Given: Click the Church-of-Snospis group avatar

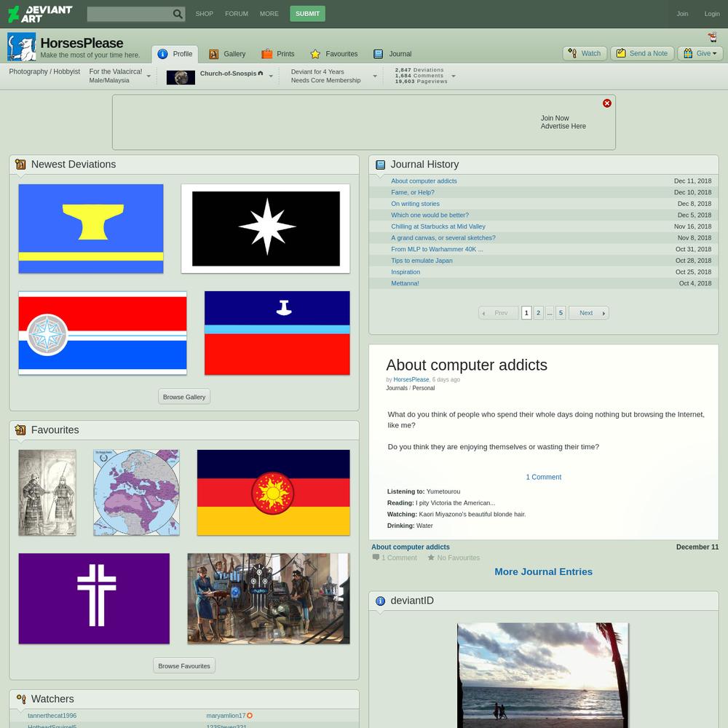Looking at the screenshot, I should click(181, 78).
